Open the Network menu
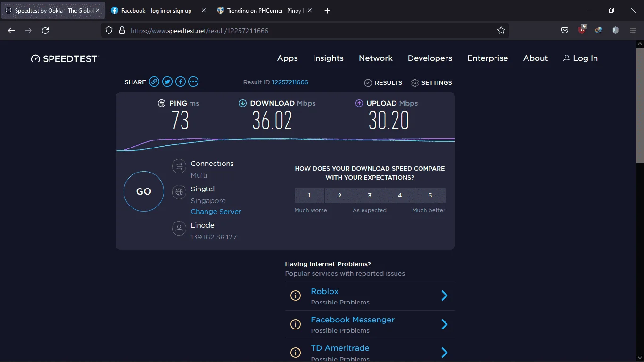644x362 pixels. (376, 58)
